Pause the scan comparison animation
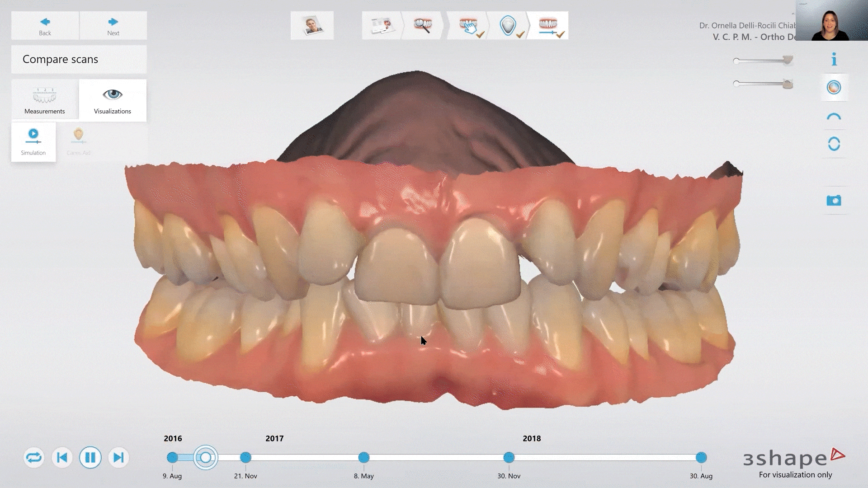The image size is (868, 488). (x=90, y=457)
